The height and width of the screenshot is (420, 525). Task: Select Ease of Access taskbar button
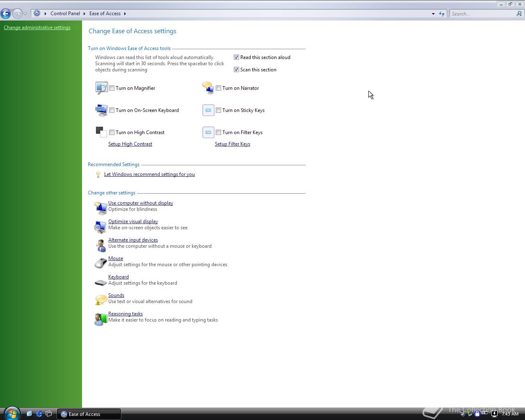coord(89,414)
